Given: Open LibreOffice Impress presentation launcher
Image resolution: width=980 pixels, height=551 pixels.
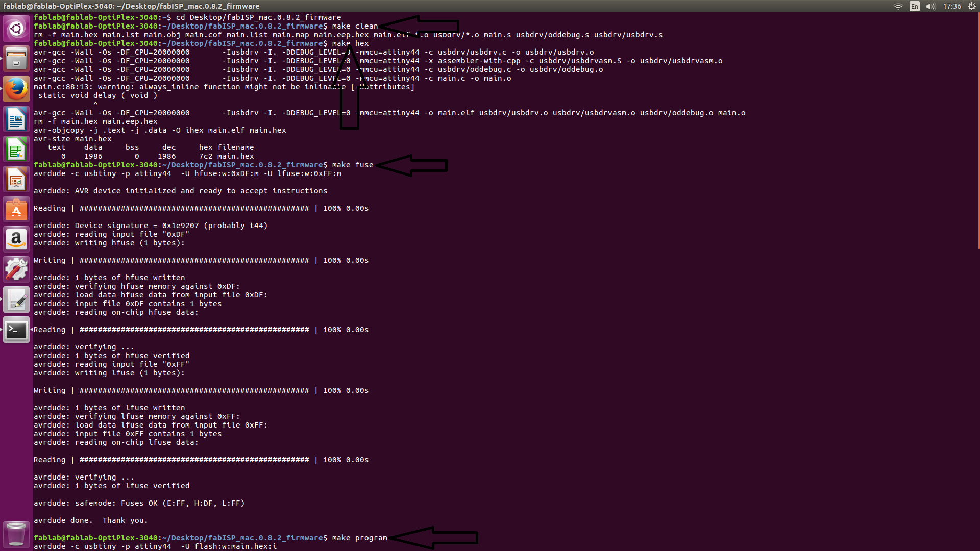Looking at the screenshot, I should [x=16, y=179].
